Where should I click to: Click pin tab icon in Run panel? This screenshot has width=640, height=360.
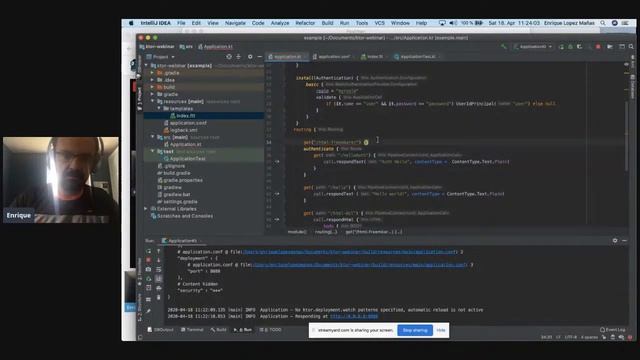tap(149, 311)
